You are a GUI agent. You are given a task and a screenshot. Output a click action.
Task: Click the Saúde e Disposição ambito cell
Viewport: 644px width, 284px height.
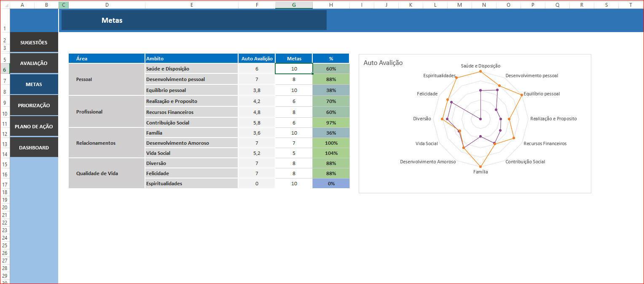pos(192,69)
